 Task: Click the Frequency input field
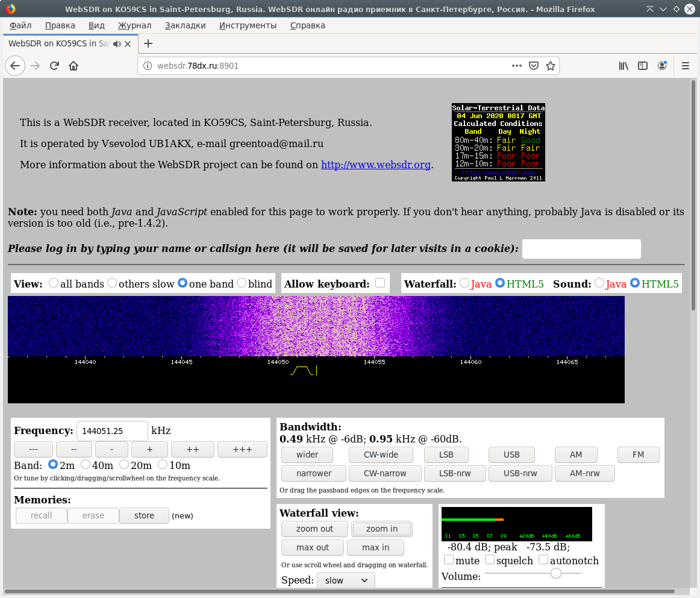112,431
